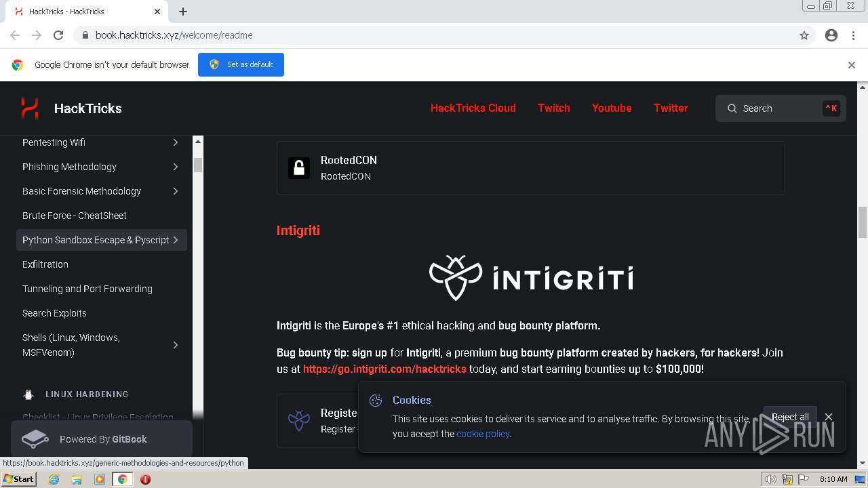Click the Linux penguin icon in sidebar
The height and width of the screenshot is (488, 868).
point(28,394)
